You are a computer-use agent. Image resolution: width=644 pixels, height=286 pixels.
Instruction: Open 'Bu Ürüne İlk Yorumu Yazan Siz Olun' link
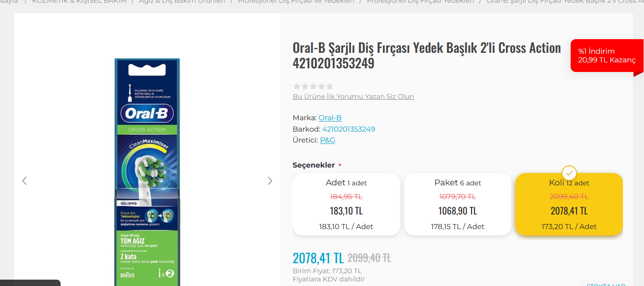click(x=353, y=97)
